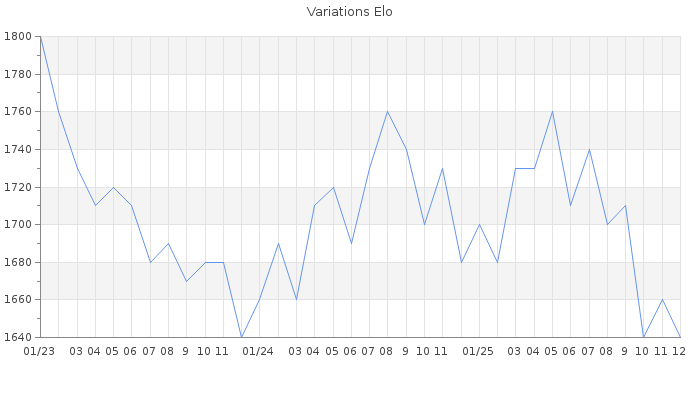This screenshot has width=700, height=400.
Task: Click the 01/23 x-axis date label
Action: (x=39, y=351)
